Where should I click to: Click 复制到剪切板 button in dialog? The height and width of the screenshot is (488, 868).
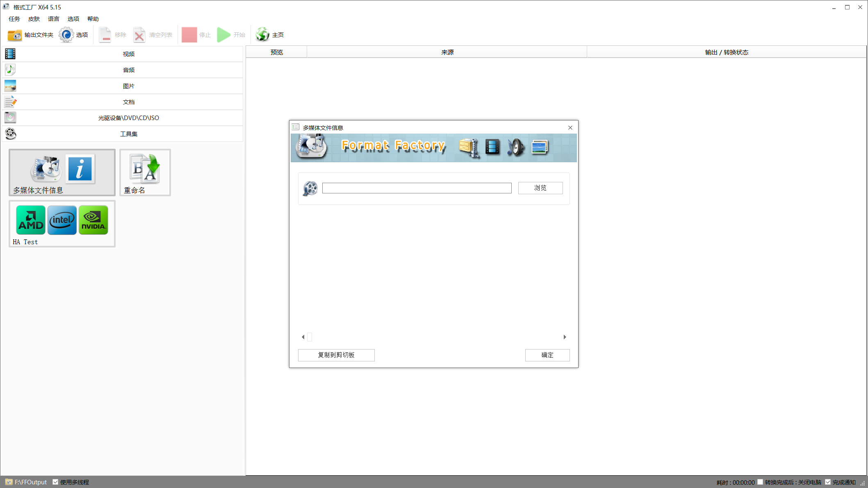[336, 355]
